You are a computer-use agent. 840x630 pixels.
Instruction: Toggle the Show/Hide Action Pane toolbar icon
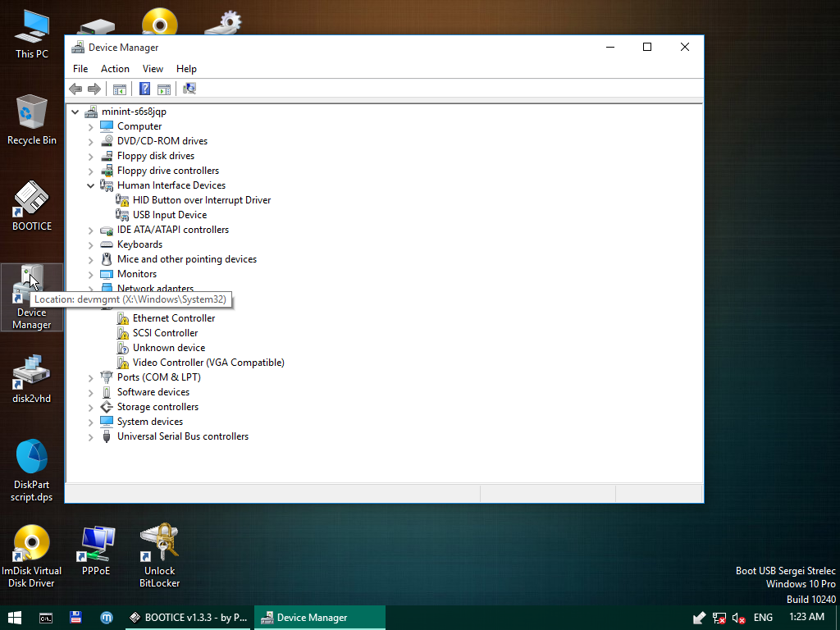point(164,89)
